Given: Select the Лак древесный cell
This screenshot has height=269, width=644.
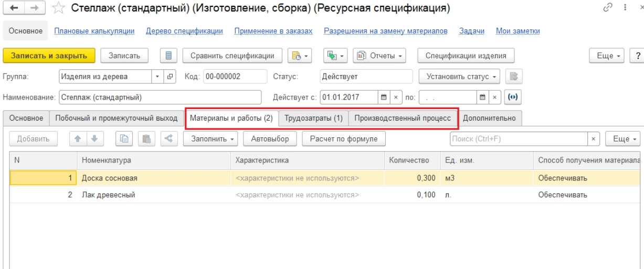Looking at the screenshot, I should [154, 195].
